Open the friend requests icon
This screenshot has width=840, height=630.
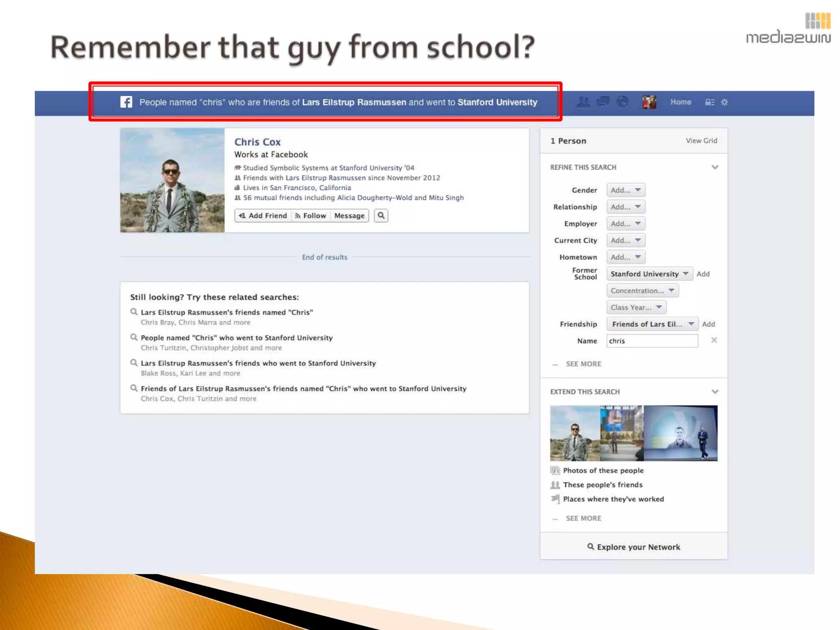point(583,102)
